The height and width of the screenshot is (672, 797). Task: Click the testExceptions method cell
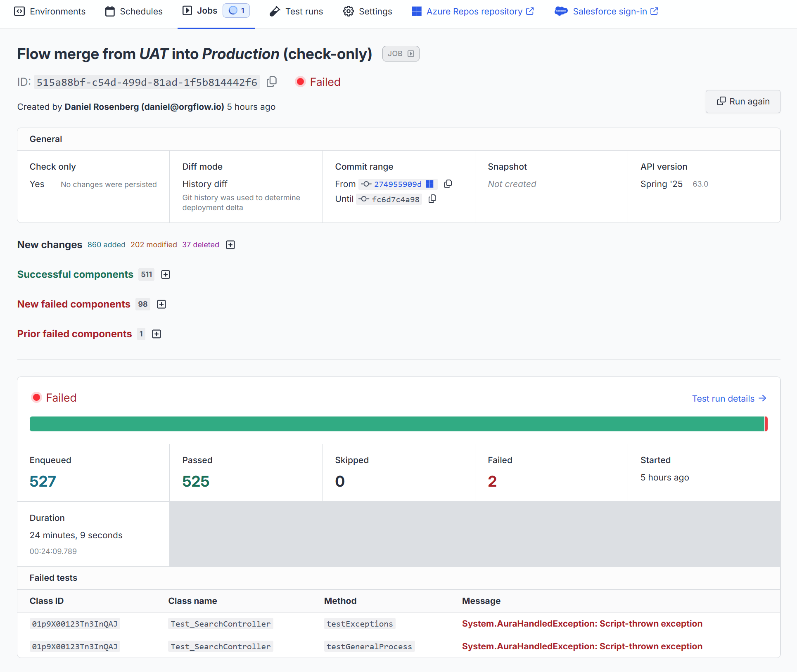click(360, 624)
